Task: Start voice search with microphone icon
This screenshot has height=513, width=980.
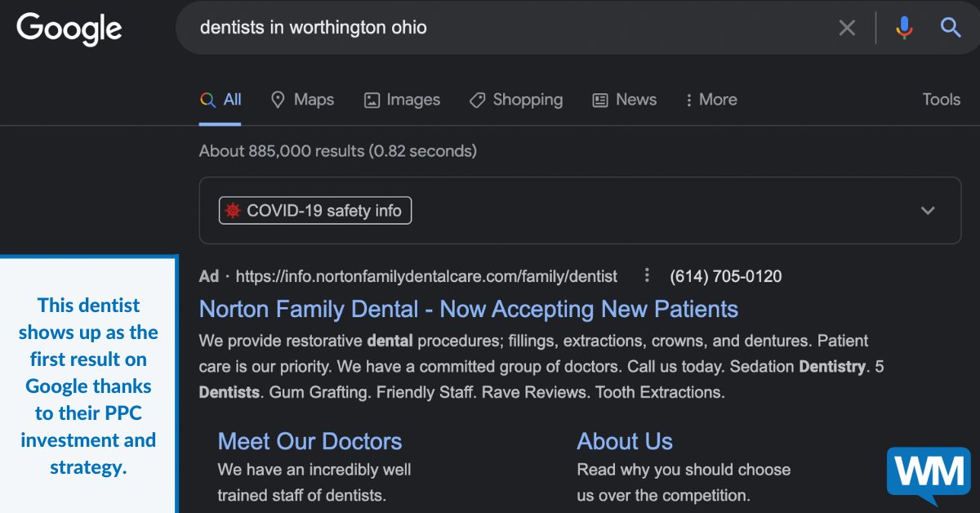Action: point(904,28)
